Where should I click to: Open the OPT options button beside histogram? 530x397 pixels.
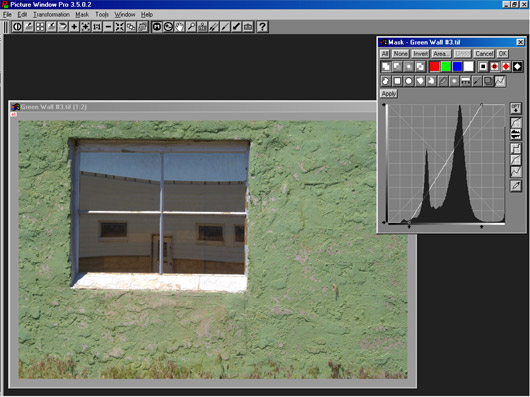pyautogui.click(x=516, y=108)
